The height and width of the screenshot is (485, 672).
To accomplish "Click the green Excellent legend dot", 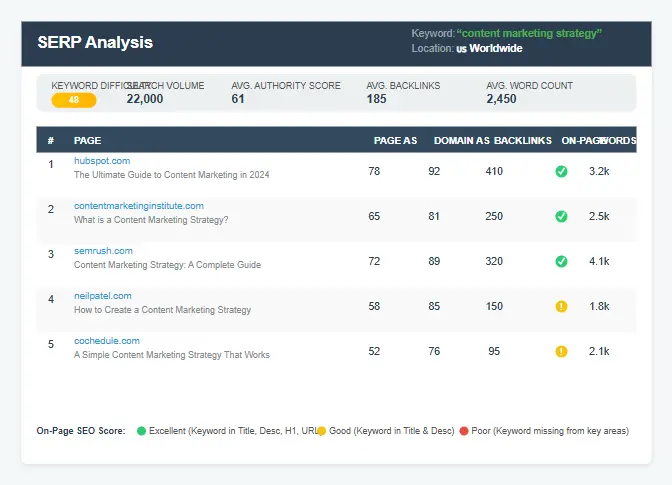I will click(x=141, y=431).
